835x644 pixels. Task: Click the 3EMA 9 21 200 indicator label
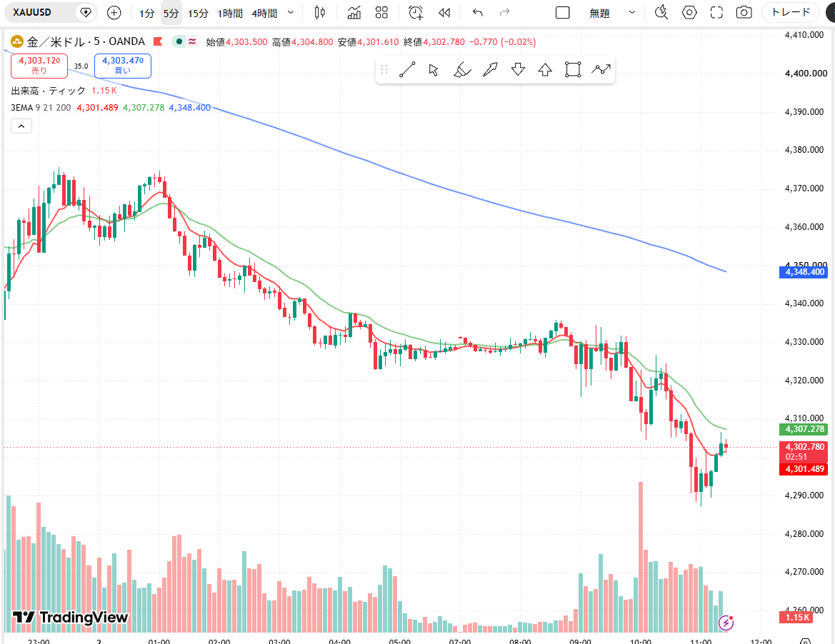pyautogui.click(x=41, y=108)
